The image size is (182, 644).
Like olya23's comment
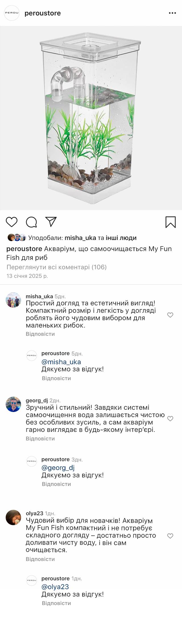coord(170,536)
